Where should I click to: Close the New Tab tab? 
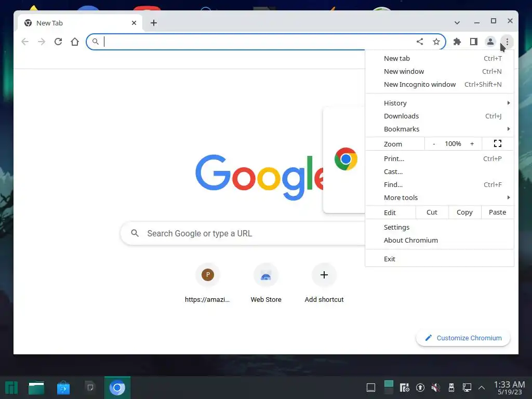click(134, 23)
